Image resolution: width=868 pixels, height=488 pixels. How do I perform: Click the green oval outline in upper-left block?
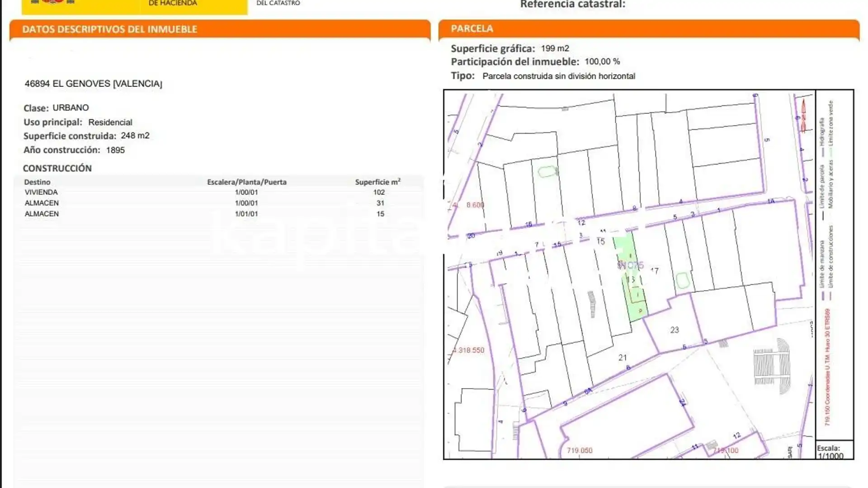(547, 172)
